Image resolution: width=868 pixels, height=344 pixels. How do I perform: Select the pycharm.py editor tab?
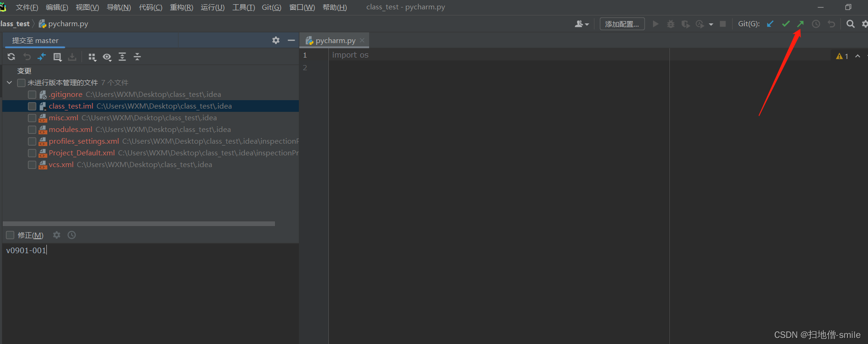tap(335, 41)
